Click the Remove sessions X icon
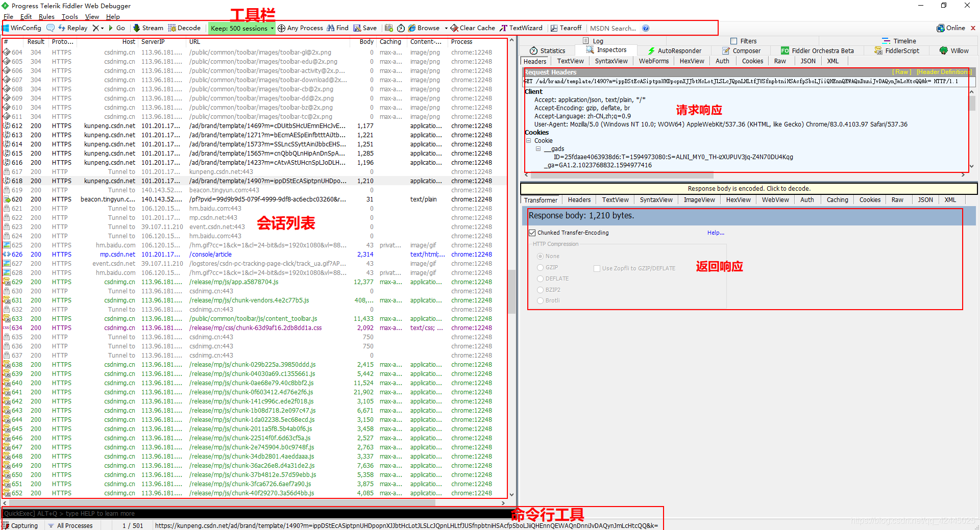Screen dimensions: 980x530 coord(95,28)
